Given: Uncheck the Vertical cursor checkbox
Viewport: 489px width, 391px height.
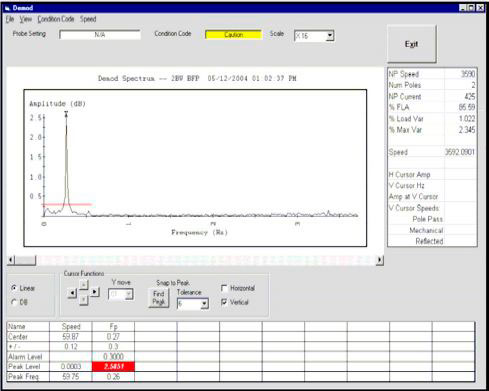Looking at the screenshot, I should click(224, 302).
